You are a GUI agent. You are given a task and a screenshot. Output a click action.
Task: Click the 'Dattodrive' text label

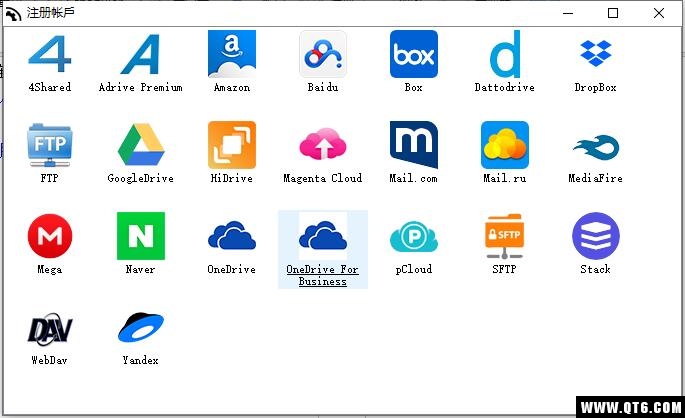505,87
